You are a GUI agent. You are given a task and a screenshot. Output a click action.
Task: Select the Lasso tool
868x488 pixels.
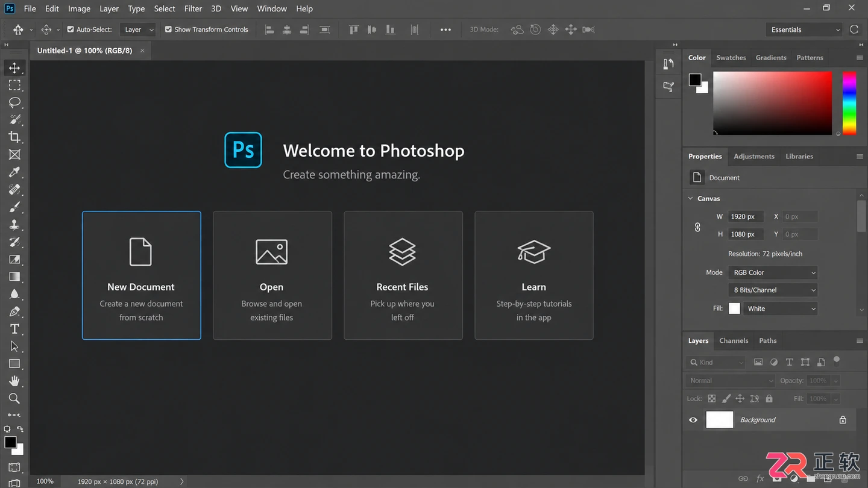coord(14,102)
